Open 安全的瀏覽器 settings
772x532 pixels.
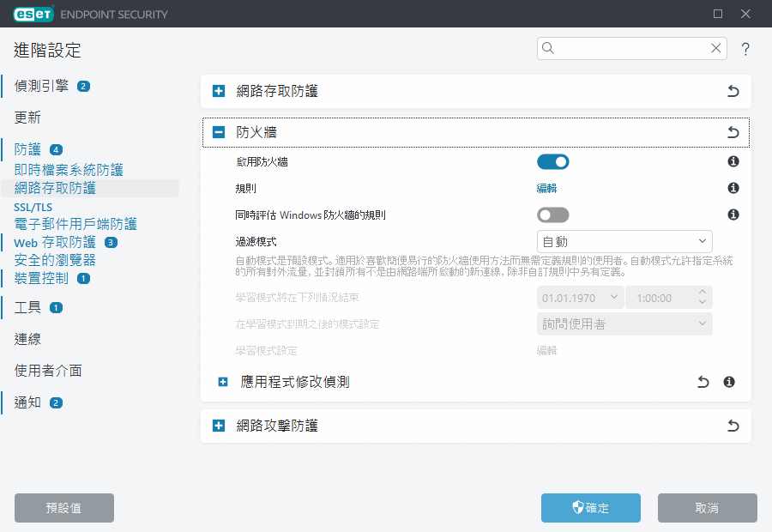pos(55,260)
